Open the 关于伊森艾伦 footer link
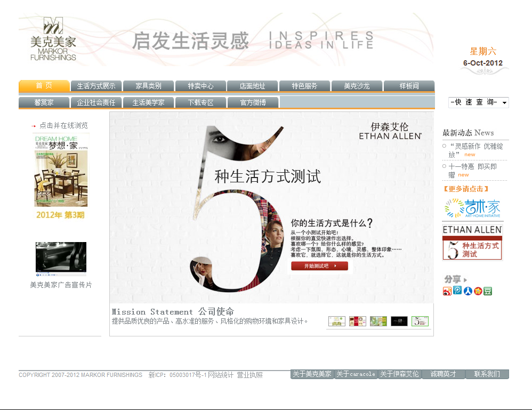This screenshot has height=410, width=532. [400, 374]
